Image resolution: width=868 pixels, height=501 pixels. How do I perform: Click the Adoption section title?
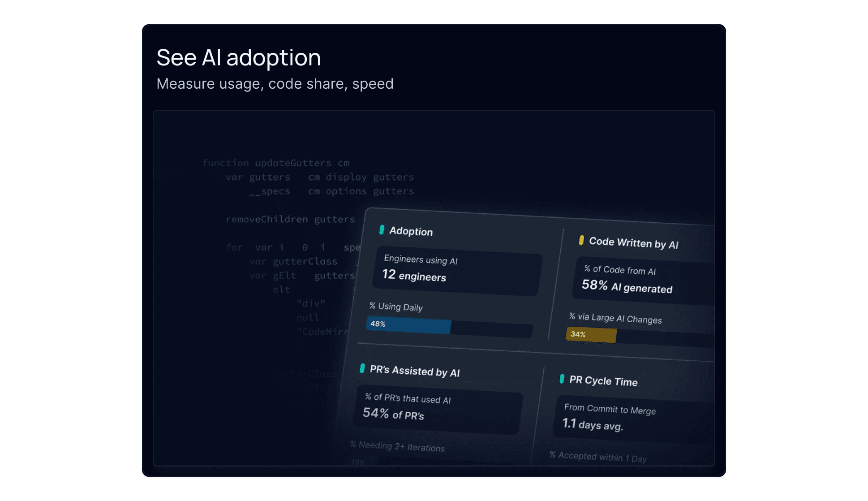[411, 231]
